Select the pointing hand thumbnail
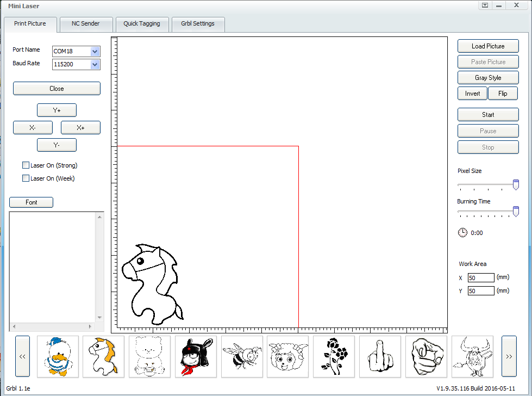The image size is (532, 396). (x=426, y=356)
